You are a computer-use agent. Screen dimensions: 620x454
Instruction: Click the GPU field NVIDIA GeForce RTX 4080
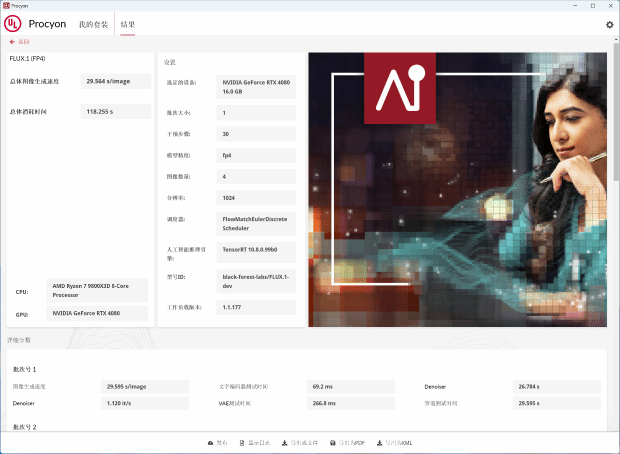(x=97, y=313)
